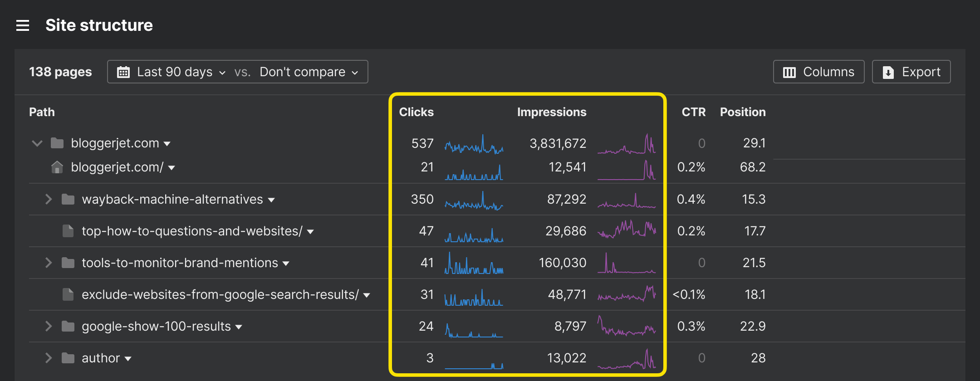Click the home icon beside bloggerjet.com/
The image size is (980, 381).
[x=57, y=167]
